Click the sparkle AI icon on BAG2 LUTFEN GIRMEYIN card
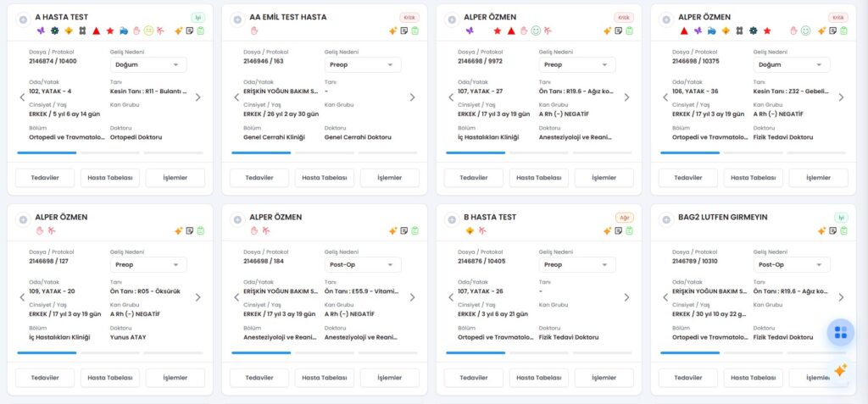The height and width of the screenshot is (404, 868). (821, 231)
